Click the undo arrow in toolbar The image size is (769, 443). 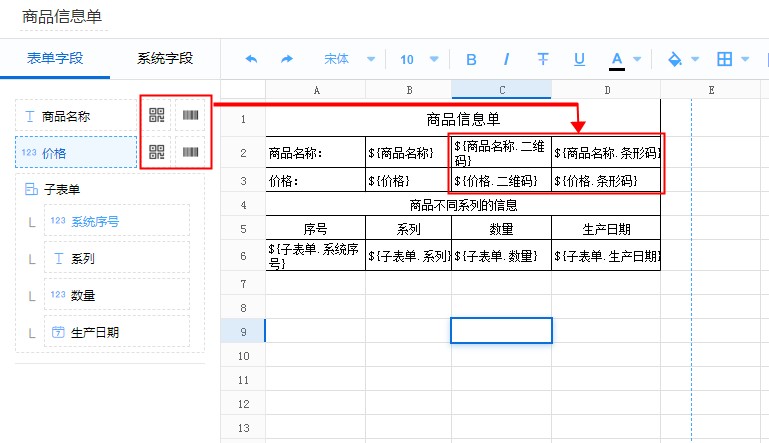tap(251, 60)
